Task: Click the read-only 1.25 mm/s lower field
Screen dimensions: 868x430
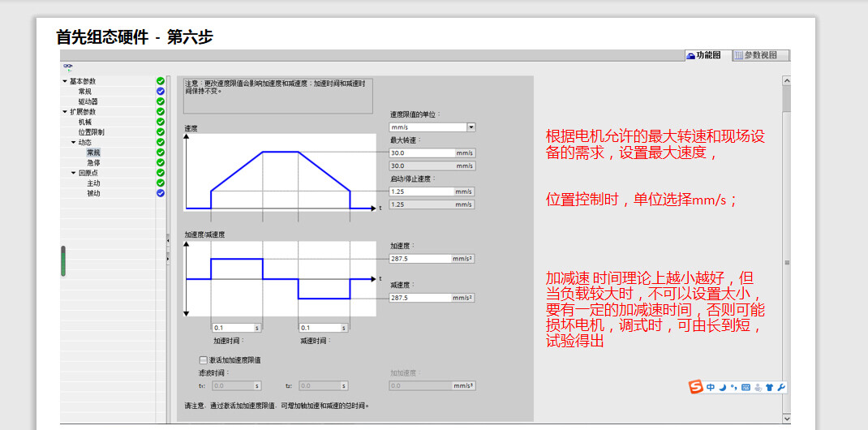Action: [x=432, y=204]
